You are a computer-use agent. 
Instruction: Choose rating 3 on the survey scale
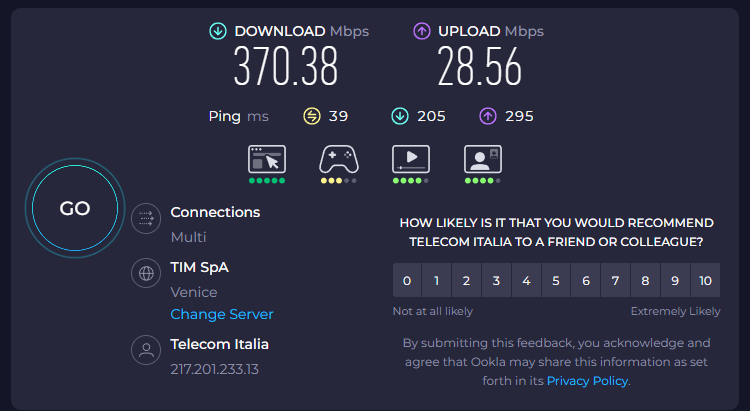pyautogui.click(x=496, y=281)
